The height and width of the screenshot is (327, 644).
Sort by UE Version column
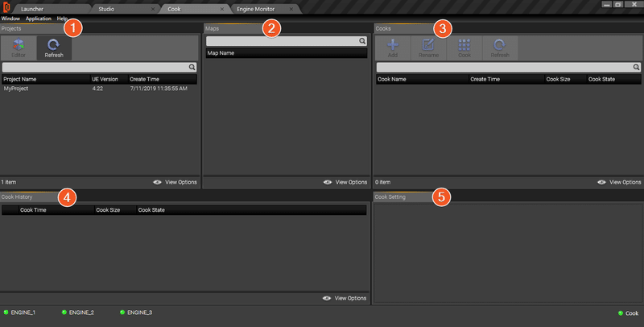[x=109, y=79]
